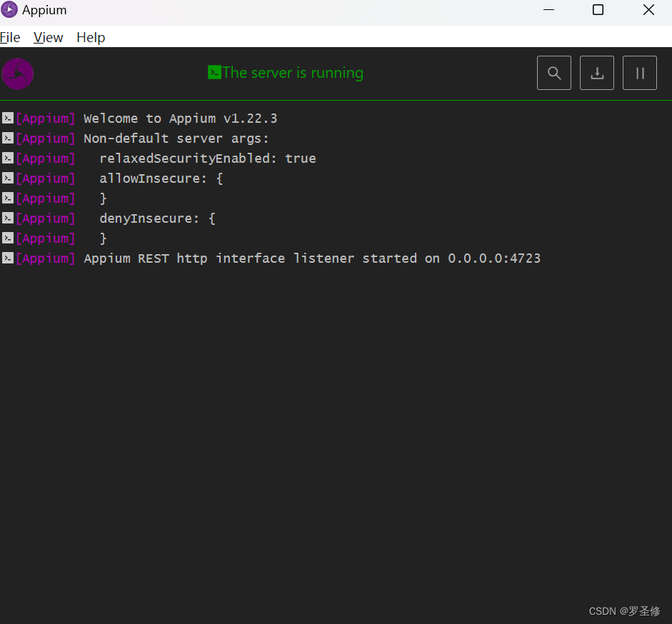
Task: Select the 'Welcome to Appium v1.22.3' log line
Action: pyautogui.click(x=181, y=119)
